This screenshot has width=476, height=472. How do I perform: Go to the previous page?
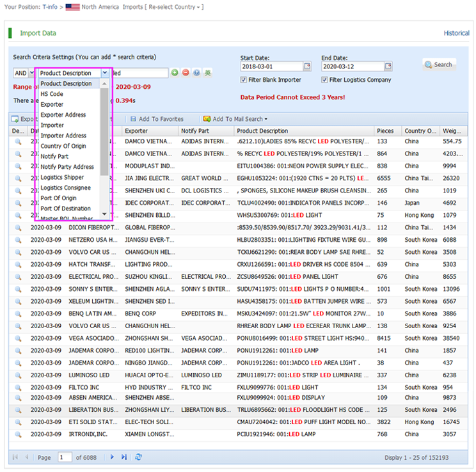pos(27,457)
